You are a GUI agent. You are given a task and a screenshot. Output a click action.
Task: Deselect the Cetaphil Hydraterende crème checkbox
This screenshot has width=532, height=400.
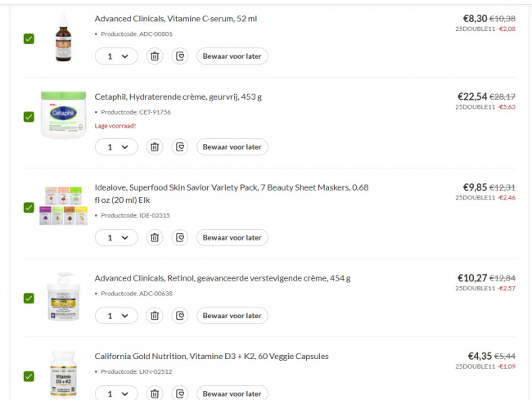tap(29, 116)
